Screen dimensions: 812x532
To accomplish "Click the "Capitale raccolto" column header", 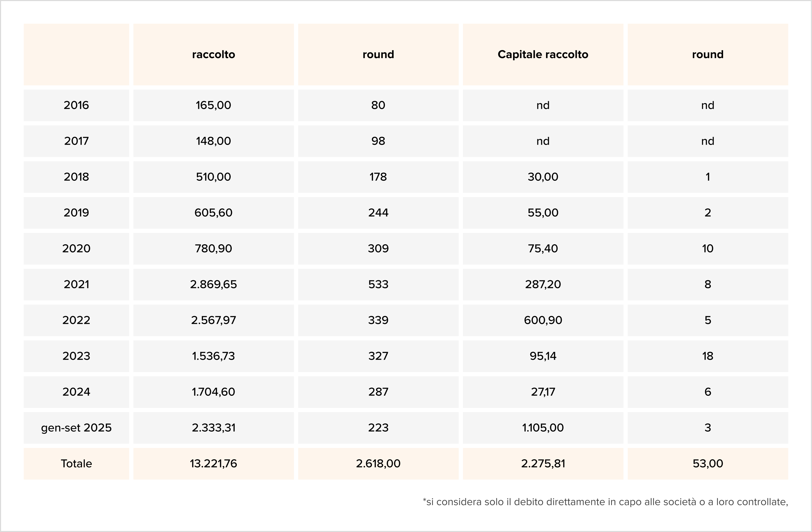I will (543, 55).
